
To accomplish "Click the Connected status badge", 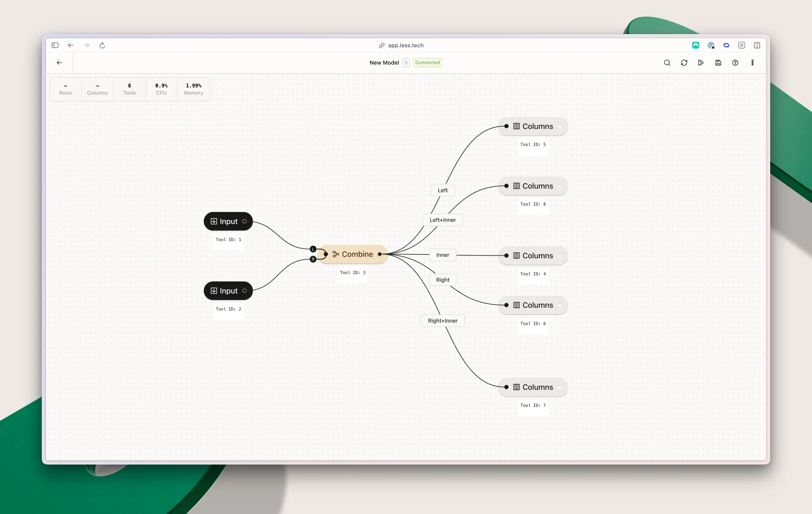I will click(x=427, y=63).
